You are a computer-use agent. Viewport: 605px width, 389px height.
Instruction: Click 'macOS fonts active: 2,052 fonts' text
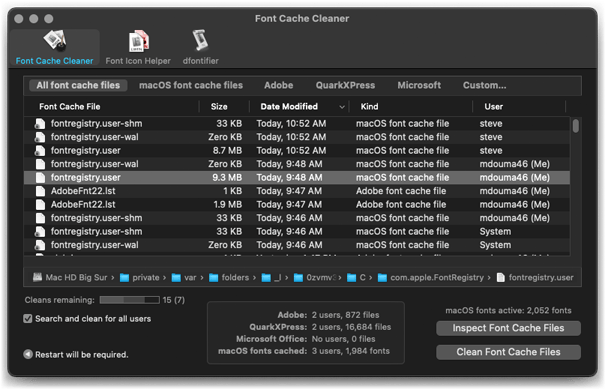pyautogui.click(x=508, y=310)
